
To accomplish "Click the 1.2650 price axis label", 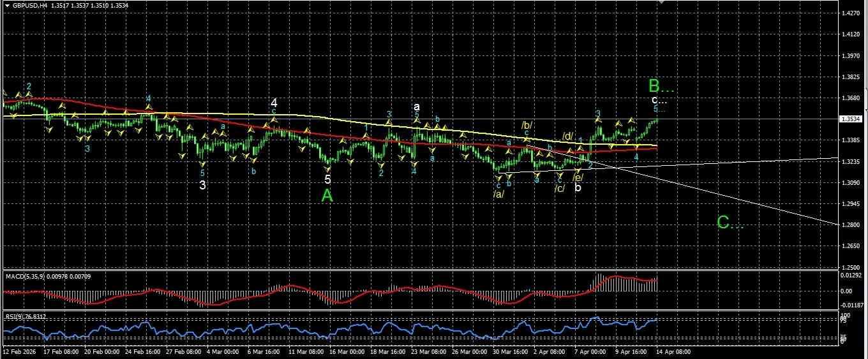I will click(849, 246).
